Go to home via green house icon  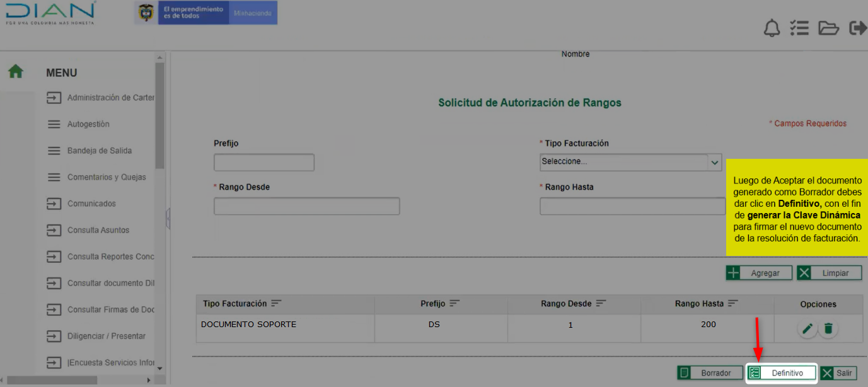(x=16, y=72)
